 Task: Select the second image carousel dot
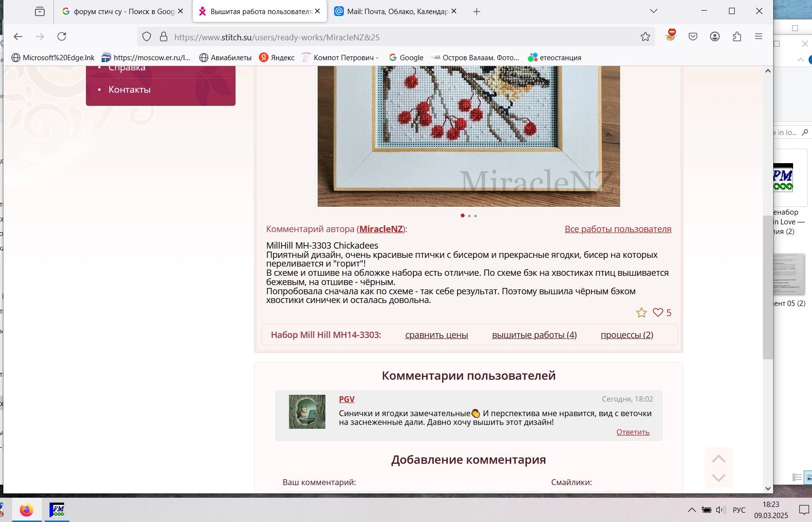tap(469, 216)
